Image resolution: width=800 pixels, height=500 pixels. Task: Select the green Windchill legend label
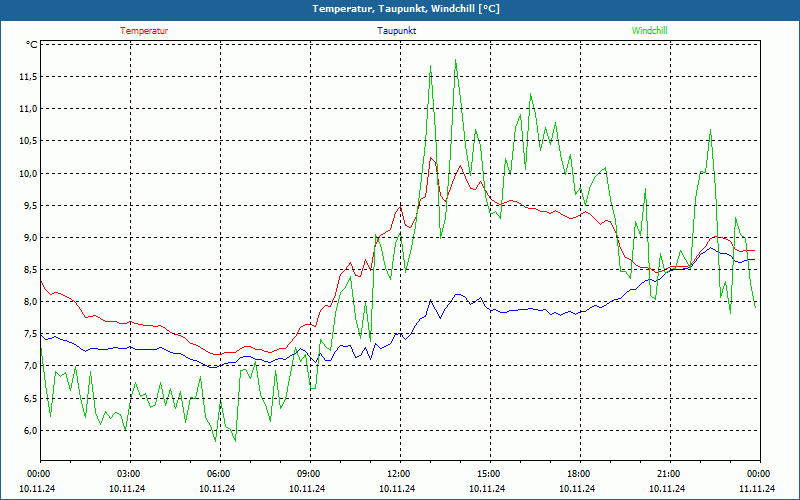[649, 31]
